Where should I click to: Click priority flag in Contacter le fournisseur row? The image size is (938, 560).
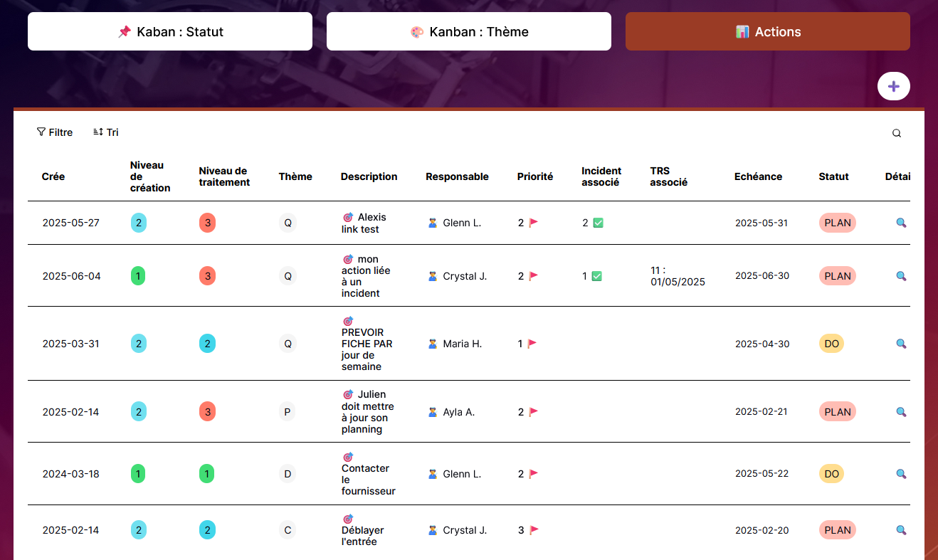tap(534, 474)
